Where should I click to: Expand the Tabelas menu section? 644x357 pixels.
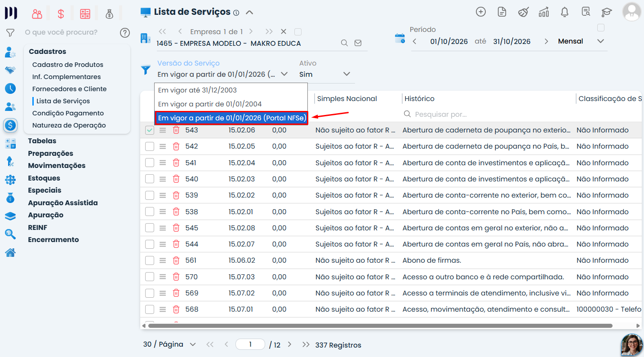(x=42, y=141)
